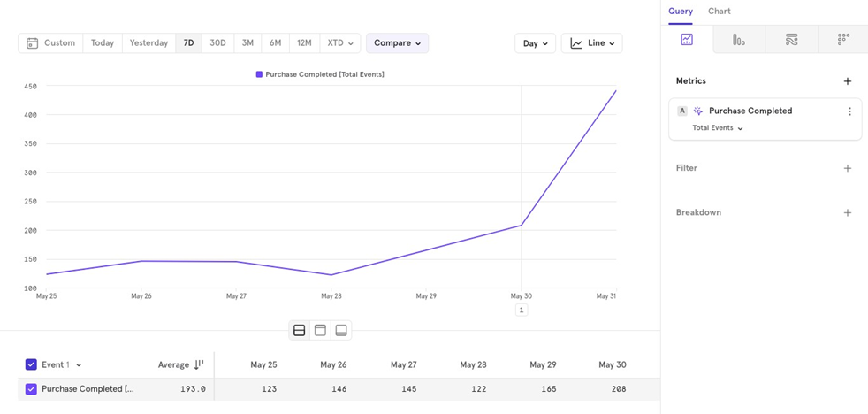Screen dimensions: 868x414
Task: Open the Day interval dropdown
Action: 535,43
